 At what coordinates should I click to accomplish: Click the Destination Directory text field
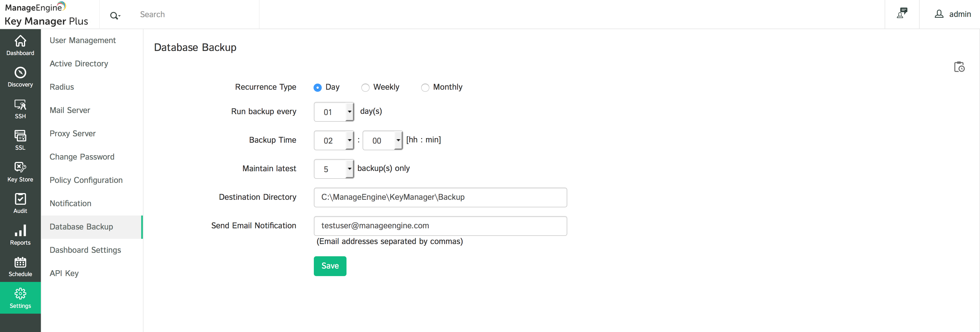point(440,197)
